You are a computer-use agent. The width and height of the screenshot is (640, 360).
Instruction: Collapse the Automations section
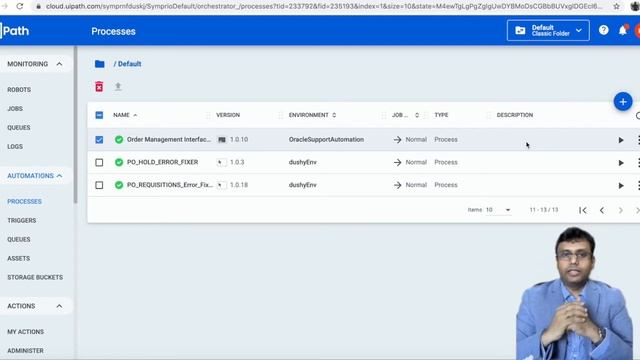(x=59, y=176)
